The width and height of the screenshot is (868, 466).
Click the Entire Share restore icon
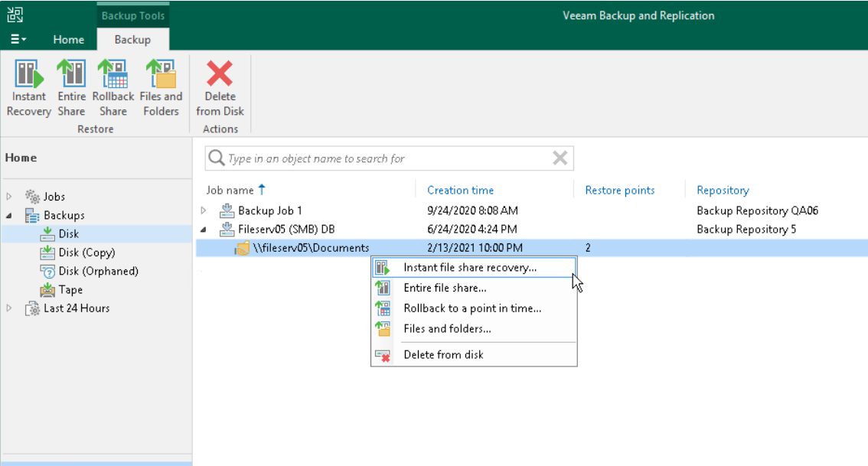71,73
